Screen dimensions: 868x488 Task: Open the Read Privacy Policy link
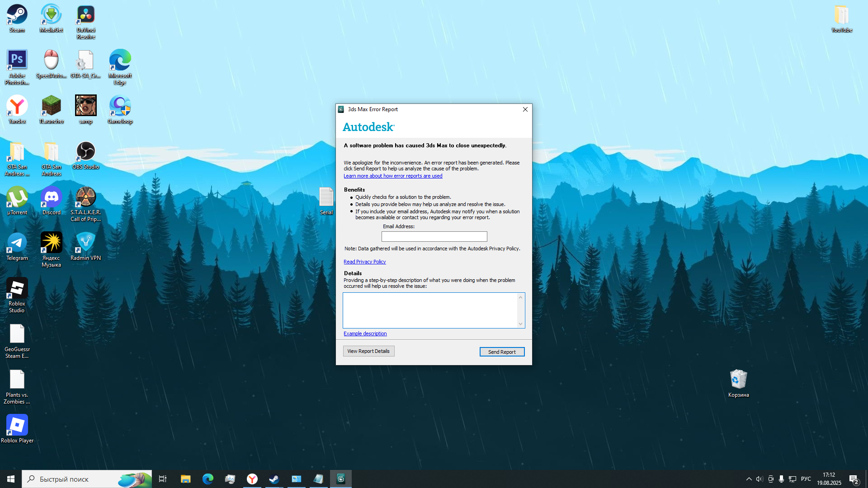click(364, 262)
